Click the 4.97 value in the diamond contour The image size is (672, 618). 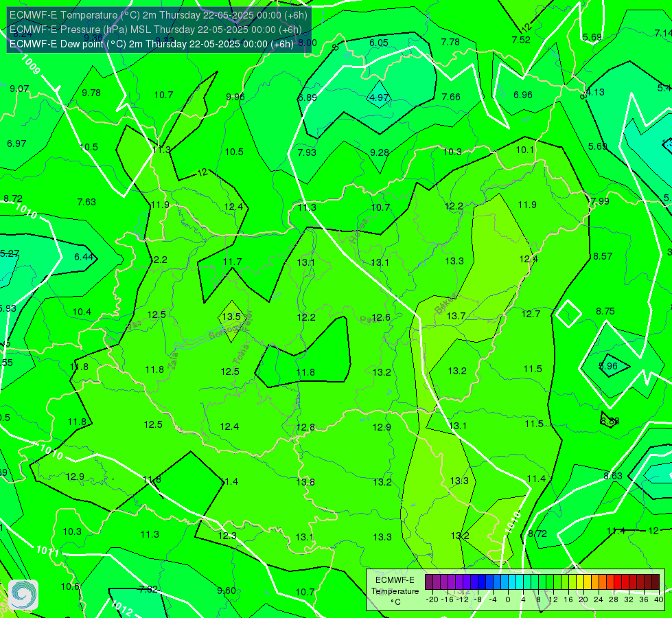tap(379, 98)
